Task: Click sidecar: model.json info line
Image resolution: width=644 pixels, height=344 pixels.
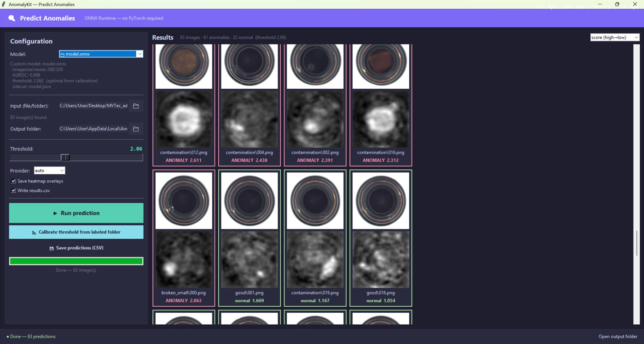Action: 32,86
